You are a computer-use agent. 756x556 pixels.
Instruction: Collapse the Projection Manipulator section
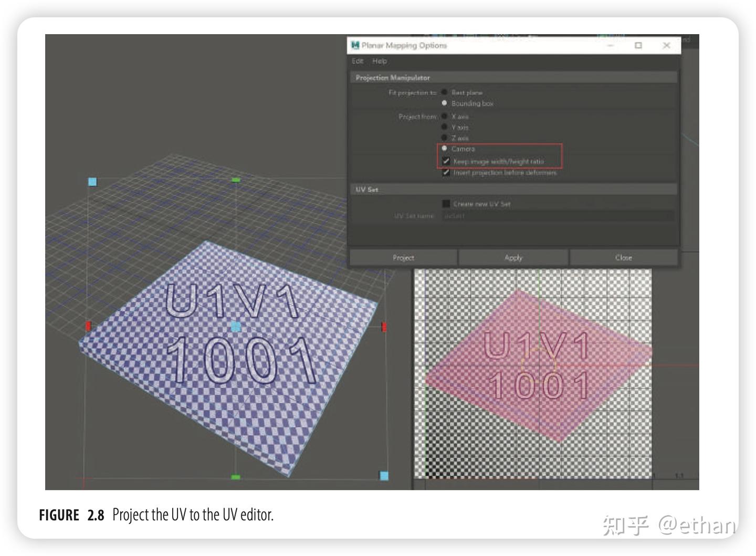coord(513,77)
